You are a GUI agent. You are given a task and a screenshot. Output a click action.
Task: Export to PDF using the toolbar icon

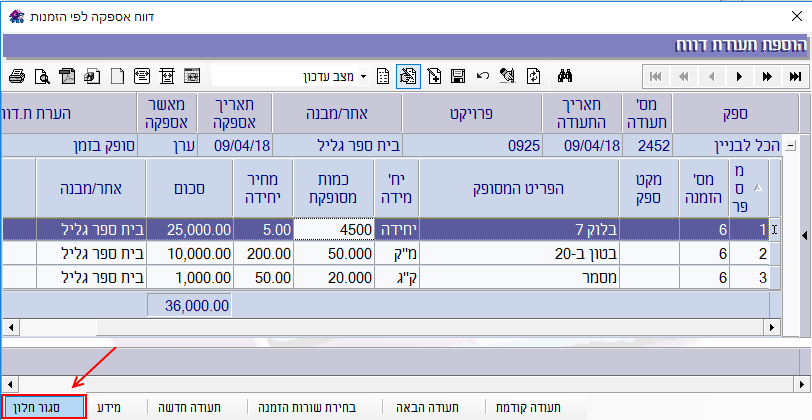[x=67, y=76]
